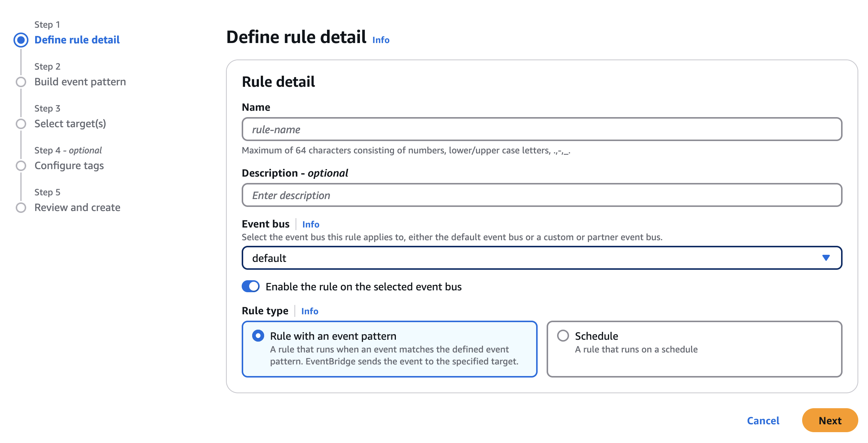This screenshot has height=443, width=868.
Task: Open the Rule type Info link
Action: point(309,311)
